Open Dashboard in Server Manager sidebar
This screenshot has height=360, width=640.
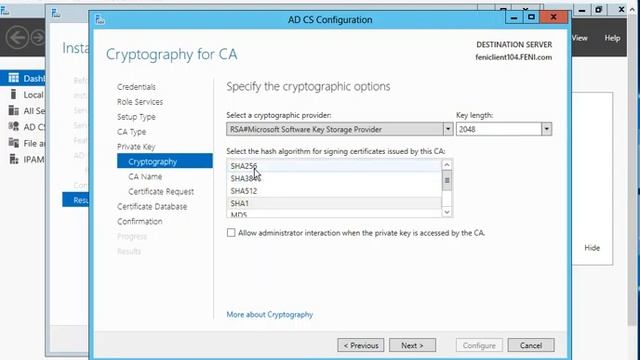(x=23, y=78)
